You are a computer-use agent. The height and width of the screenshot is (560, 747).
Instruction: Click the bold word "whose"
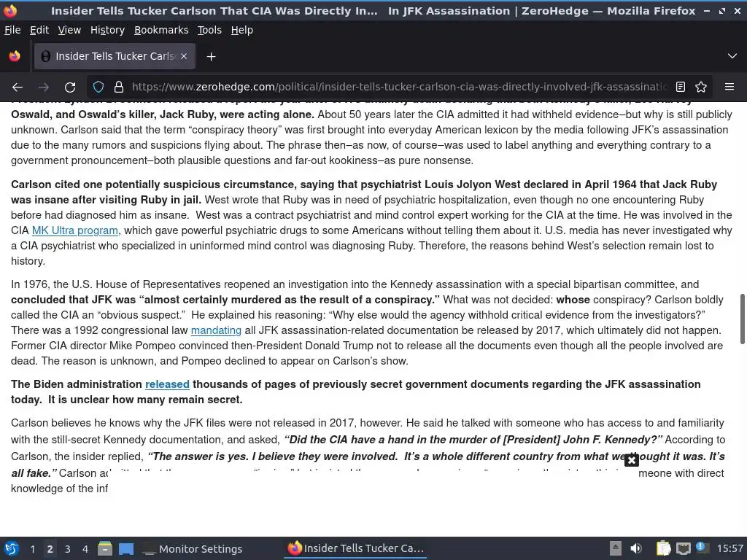(x=573, y=300)
